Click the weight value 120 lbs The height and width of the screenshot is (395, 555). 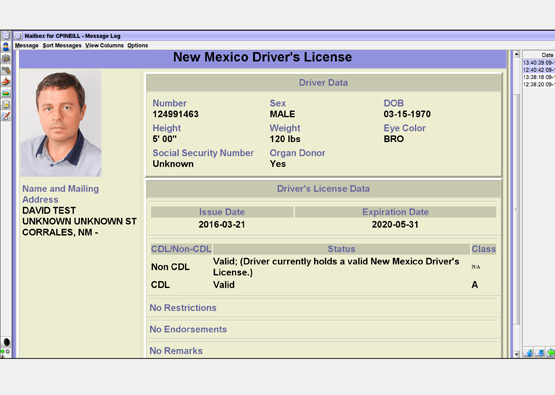(285, 139)
